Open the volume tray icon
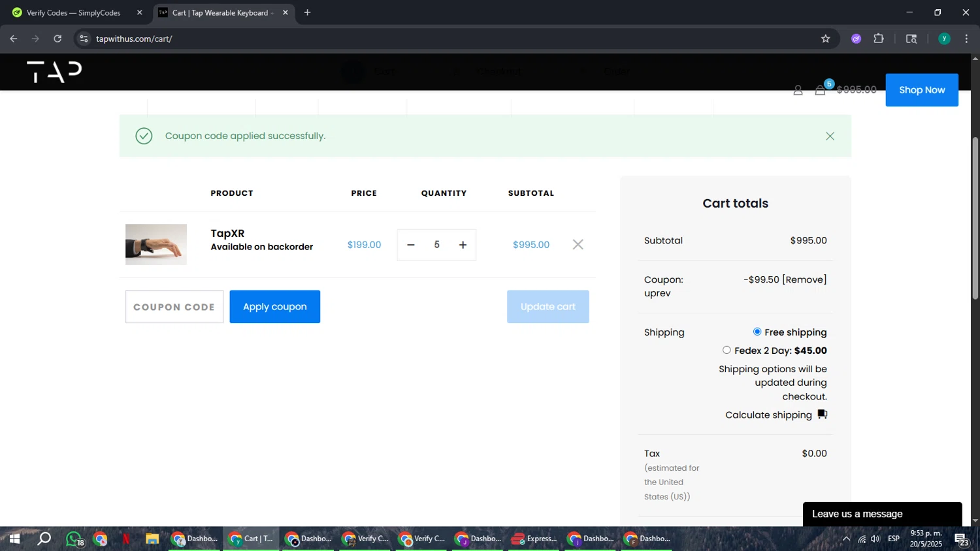This screenshot has width=980, height=551. coord(875,539)
